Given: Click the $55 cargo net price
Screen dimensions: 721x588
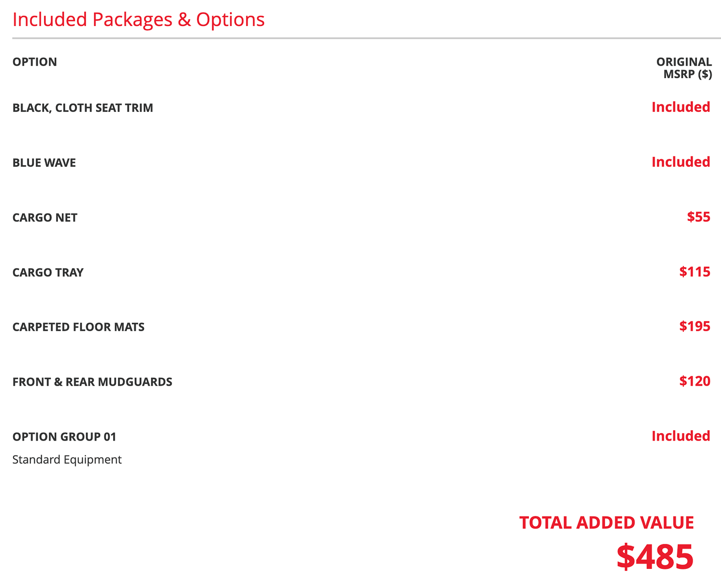Looking at the screenshot, I should point(698,217).
